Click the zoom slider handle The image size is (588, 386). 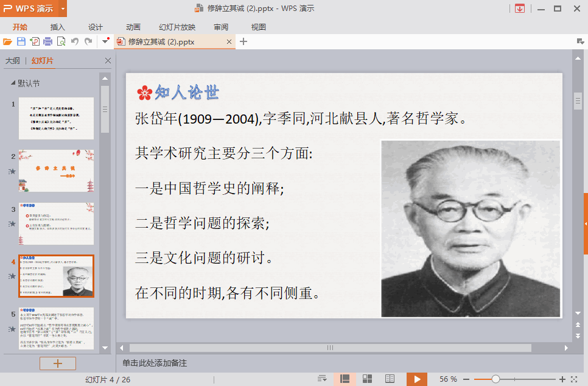click(x=495, y=379)
